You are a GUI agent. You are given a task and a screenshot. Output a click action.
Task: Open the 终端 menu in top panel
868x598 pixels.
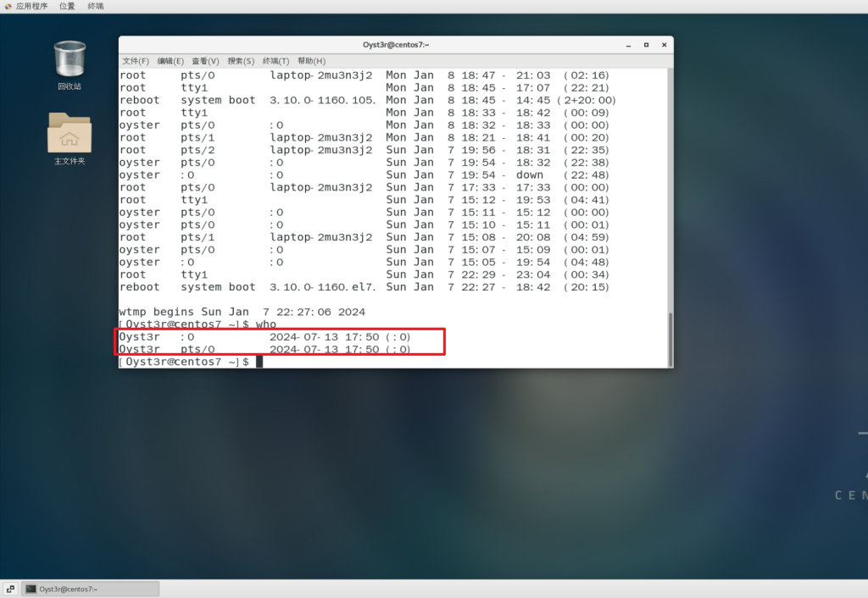(96, 6)
